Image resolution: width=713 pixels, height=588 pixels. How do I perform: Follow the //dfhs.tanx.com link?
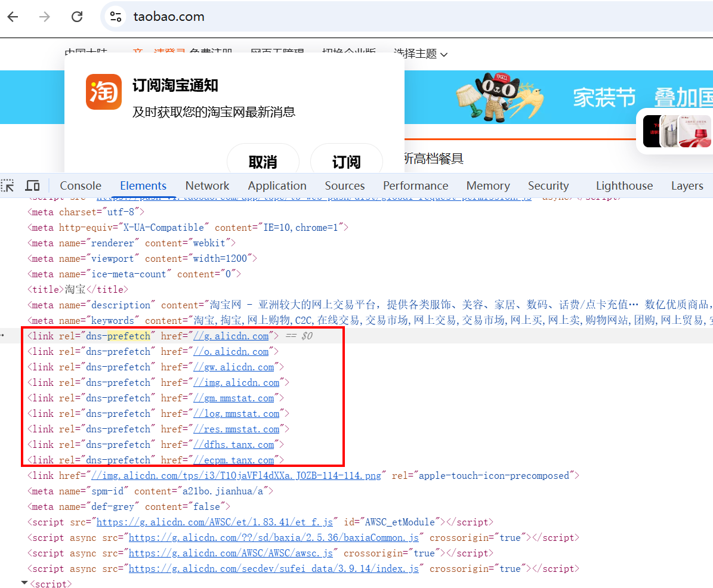tap(234, 444)
